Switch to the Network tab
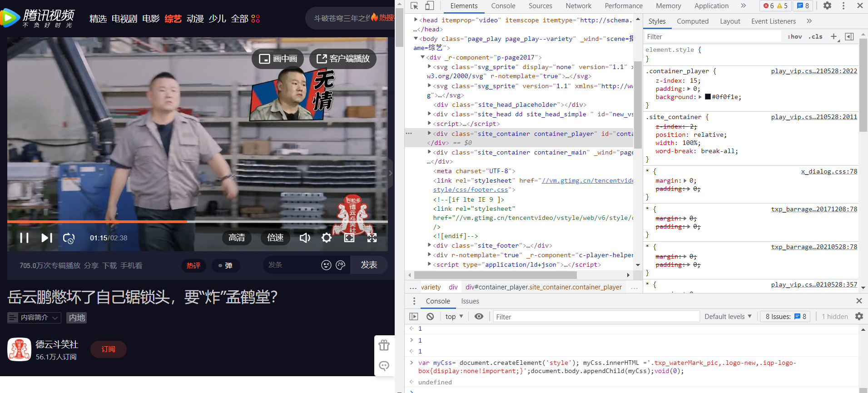 coord(578,6)
